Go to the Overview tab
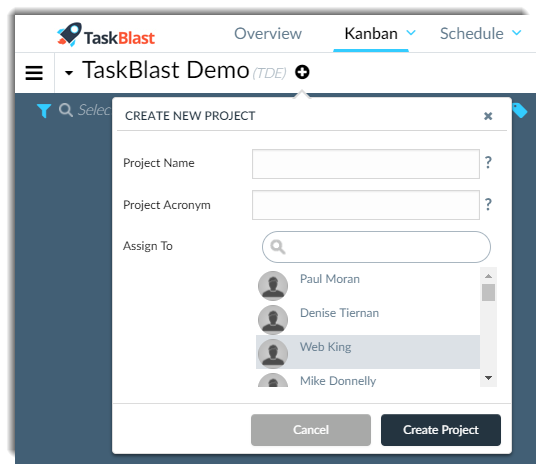Image resolution: width=536 pixels, height=464 pixels. [x=268, y=34]
